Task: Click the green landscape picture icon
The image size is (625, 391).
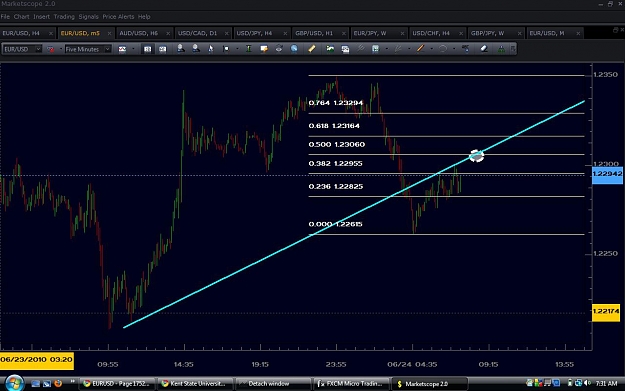Action: (330, 49)
